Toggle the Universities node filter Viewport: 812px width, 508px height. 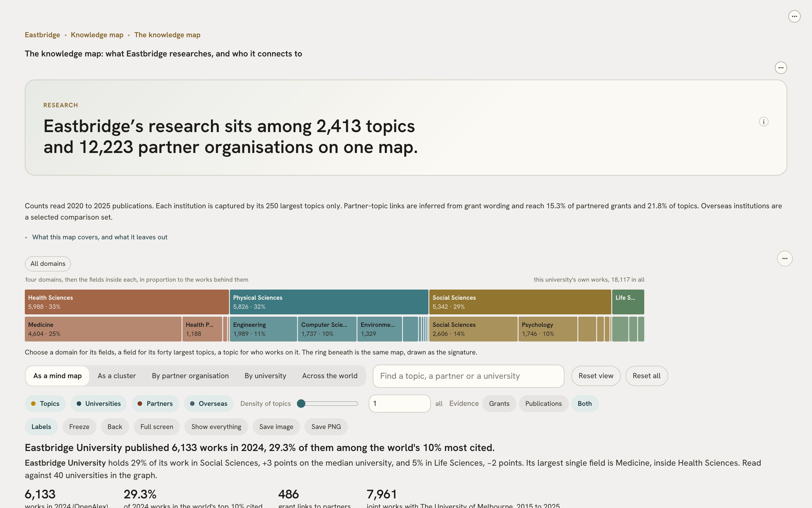(x=99, y=404)
